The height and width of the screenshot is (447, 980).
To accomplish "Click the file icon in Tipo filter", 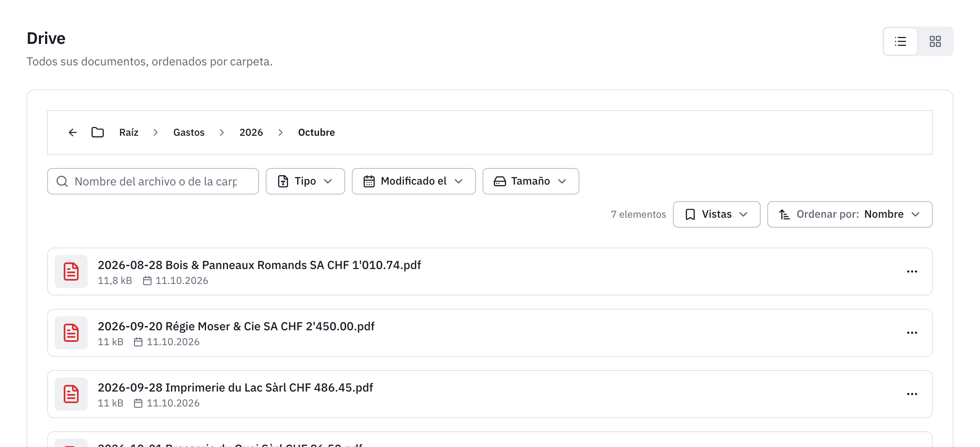I will (x=283, y=181).
